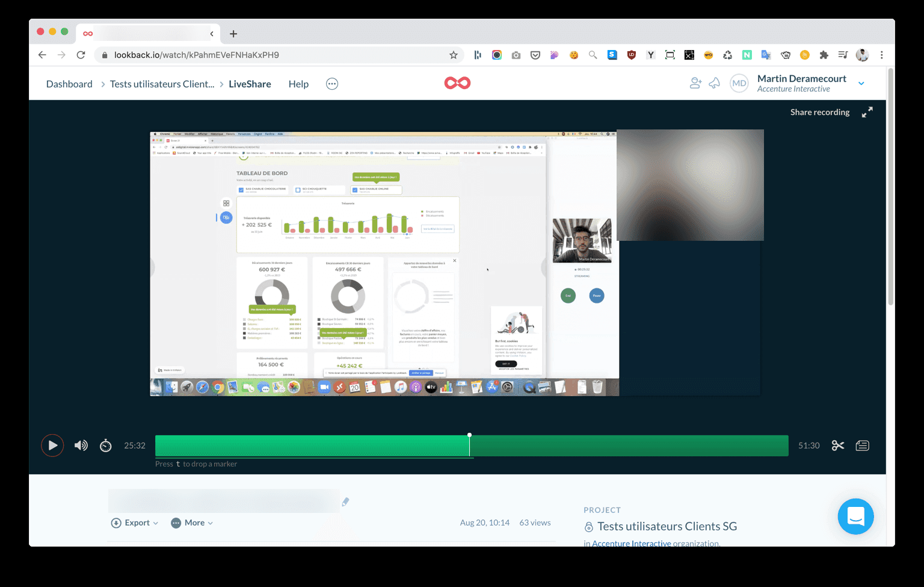The width and height of the screenshot is (924, 587).
Task: Click the page vertical scrollbar
Action: click(890, 187)
